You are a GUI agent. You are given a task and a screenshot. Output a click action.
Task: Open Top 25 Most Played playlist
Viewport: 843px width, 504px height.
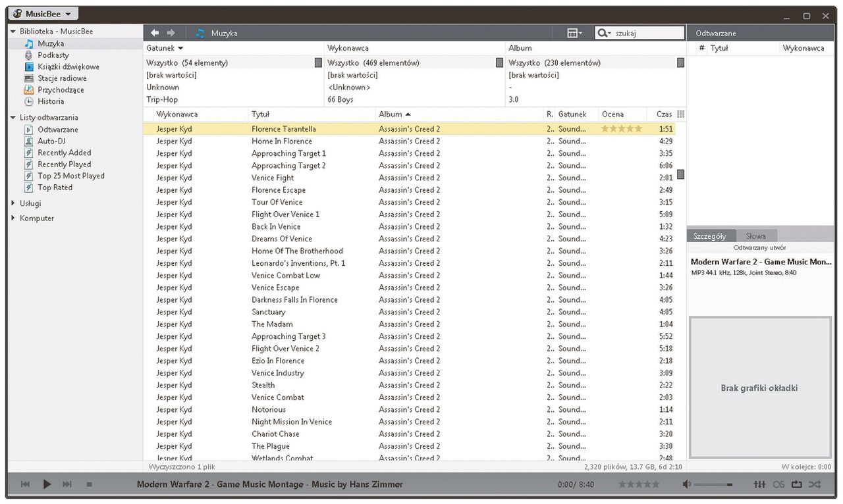pos(71,176)
